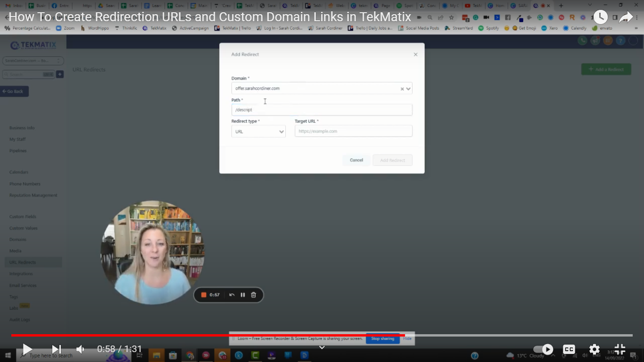This screenshot has height=362, width=644.
Task: Click the blue plus icon beside search
Action: click(x=60, y=74)
